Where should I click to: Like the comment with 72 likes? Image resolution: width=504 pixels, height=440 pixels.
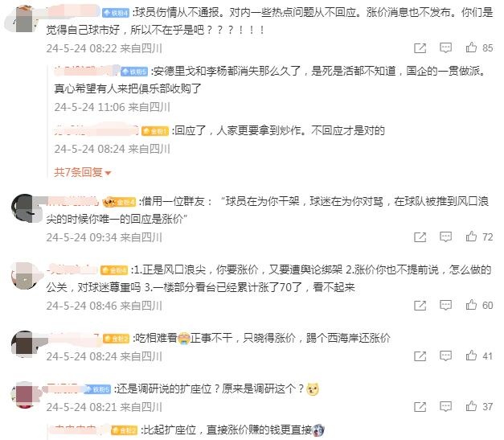pyautogui.click(x=471, y=236)
